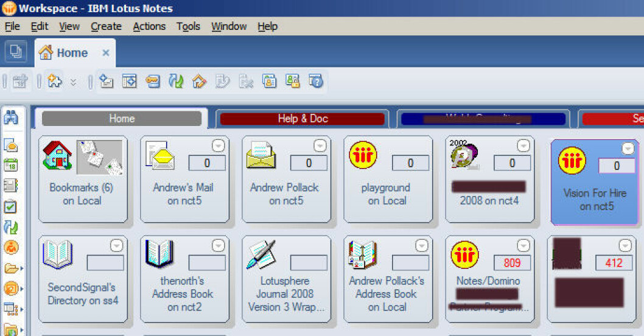Open the dropdown arrow on Andrew Pollack's Address Book tile
The height and width of the screenshot is (336, 644).
(x=422, y=245)
